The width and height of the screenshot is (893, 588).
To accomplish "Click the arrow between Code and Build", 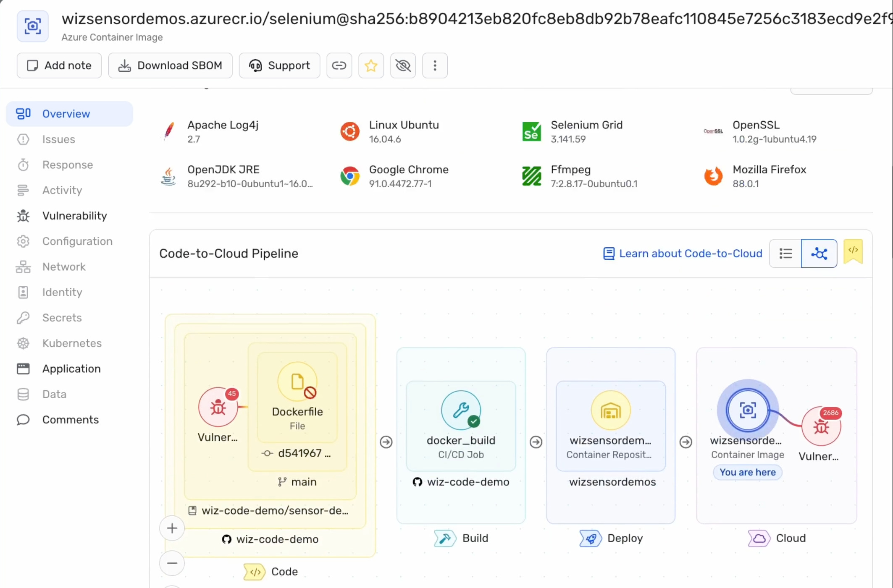I will [386, 442].
